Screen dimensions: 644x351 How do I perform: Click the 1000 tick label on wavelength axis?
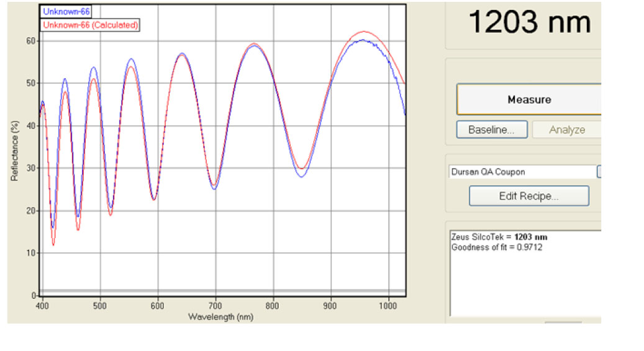click(x=388, y=306)
